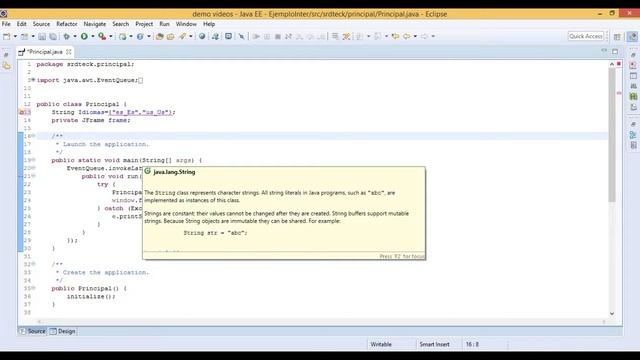Click 'Press F2 for focus' in the tooltip
The height and width of the screenshot is (360, 640).
click(x=402, y=256)
